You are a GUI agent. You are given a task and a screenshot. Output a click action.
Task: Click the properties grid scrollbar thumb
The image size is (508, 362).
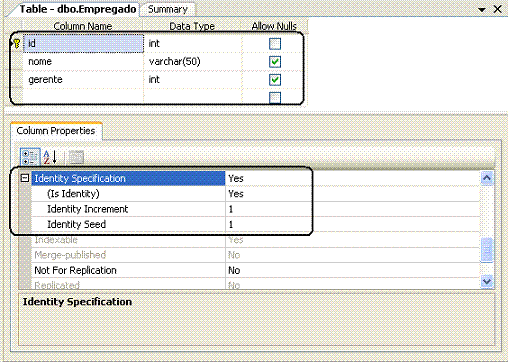487,249
